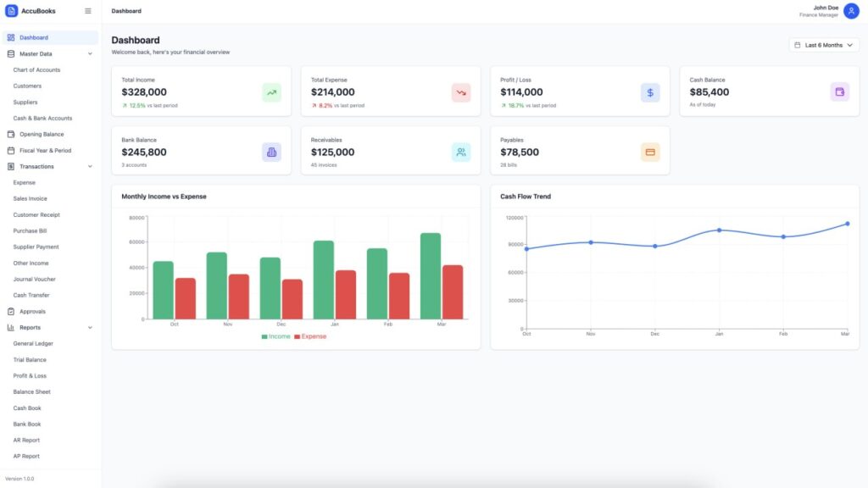The height and width of the screenshot is (488, 868).
Task: Open the Balance Sheet report link
Action: point(31,391)
